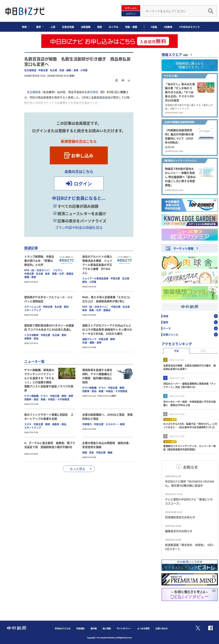Click the search magnifier icon
The image size is (219, 644).
[210, 11]
